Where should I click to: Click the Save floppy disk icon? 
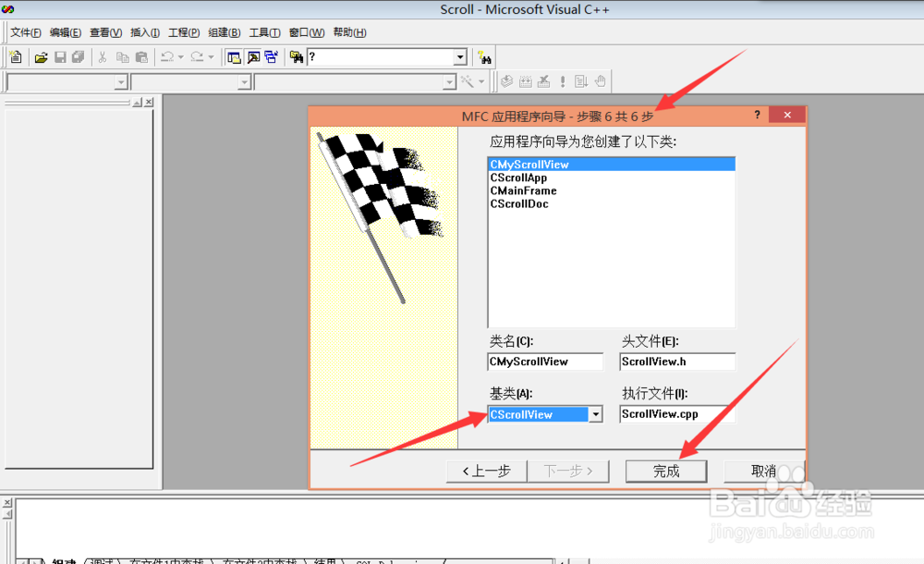(x=60, y=57)
